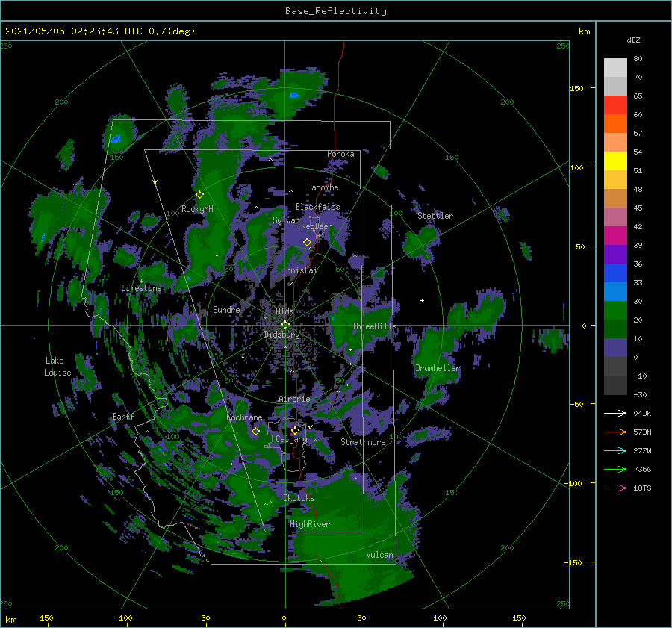Click the yellow station marker near RockyMH
Screen dimensions: 672x628
(x=199, y=195)
